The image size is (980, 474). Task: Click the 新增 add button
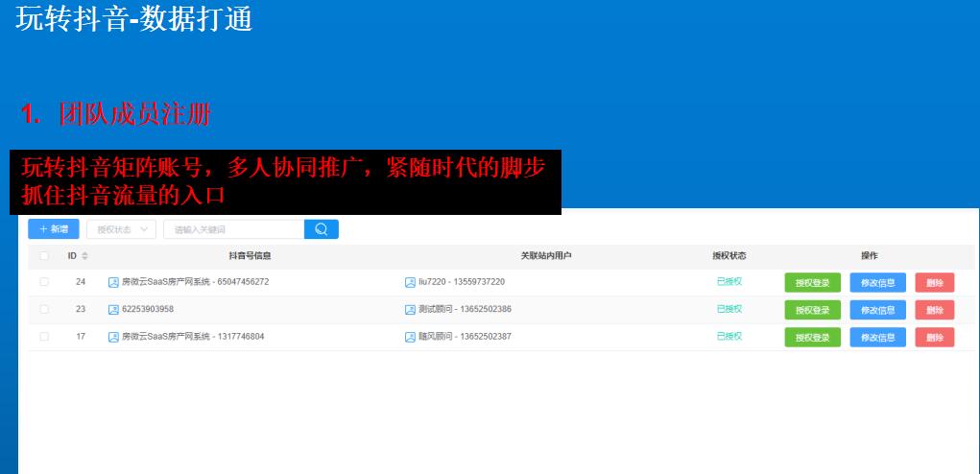54,229
